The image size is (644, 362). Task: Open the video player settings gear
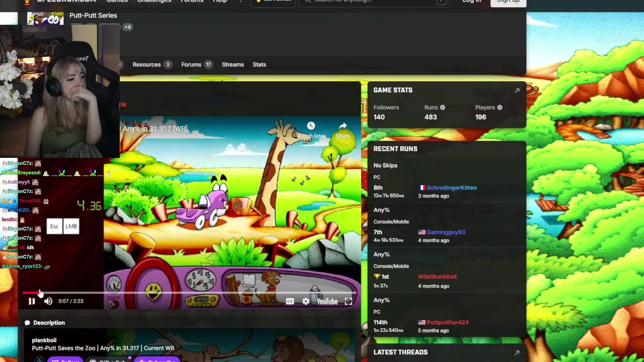point(306,301)
